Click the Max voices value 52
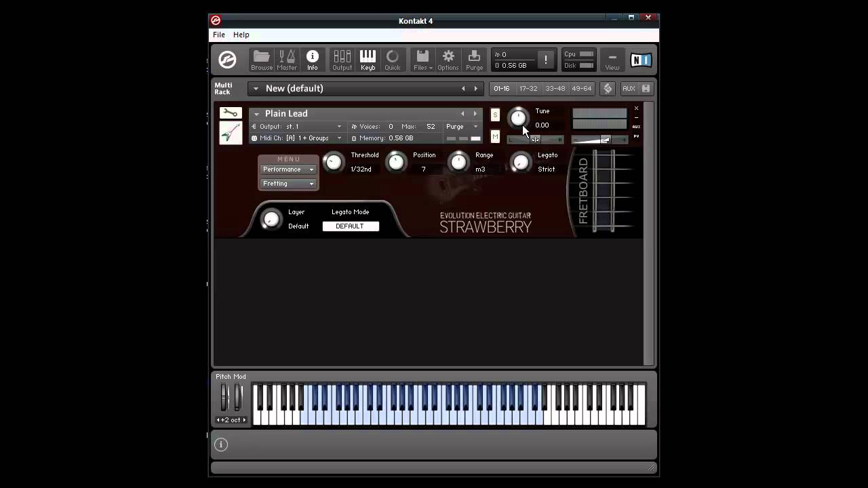 pyautogui.click(x=431, y=127)
